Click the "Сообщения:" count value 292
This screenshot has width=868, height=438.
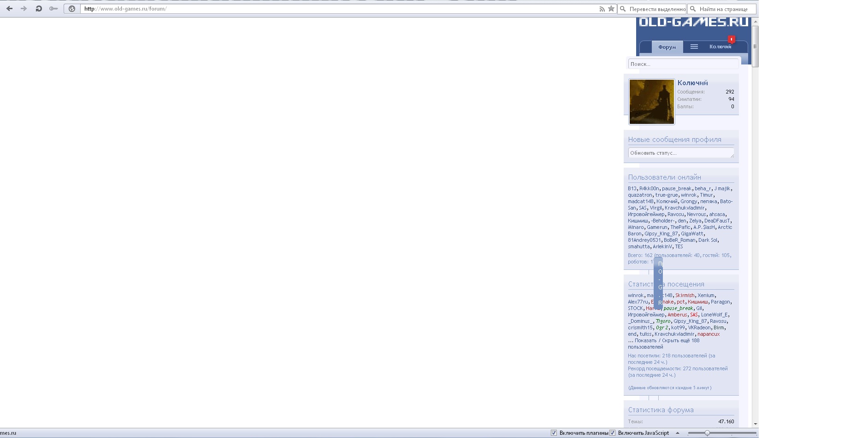730,92
